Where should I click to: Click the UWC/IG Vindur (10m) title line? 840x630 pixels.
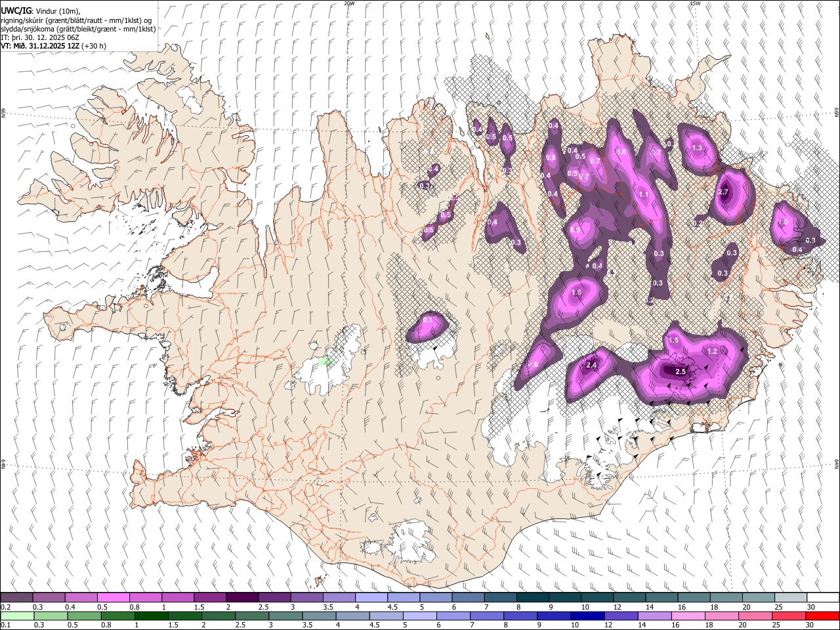[41, 10]
